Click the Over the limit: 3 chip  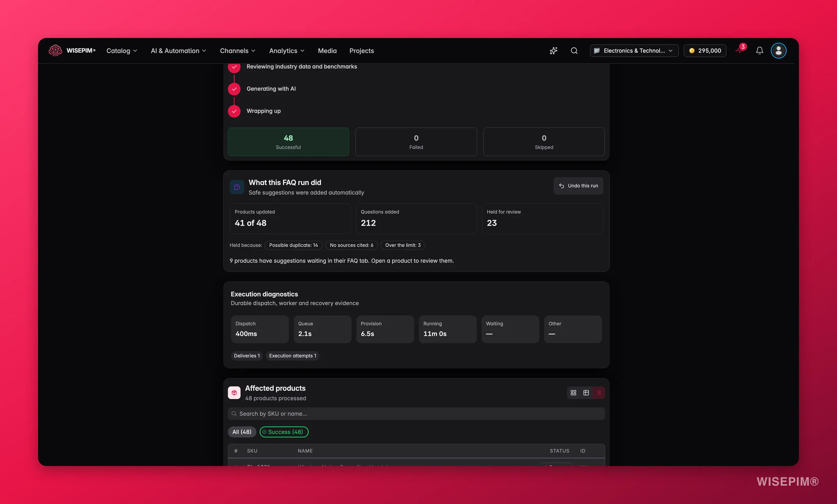pos(403,245)
